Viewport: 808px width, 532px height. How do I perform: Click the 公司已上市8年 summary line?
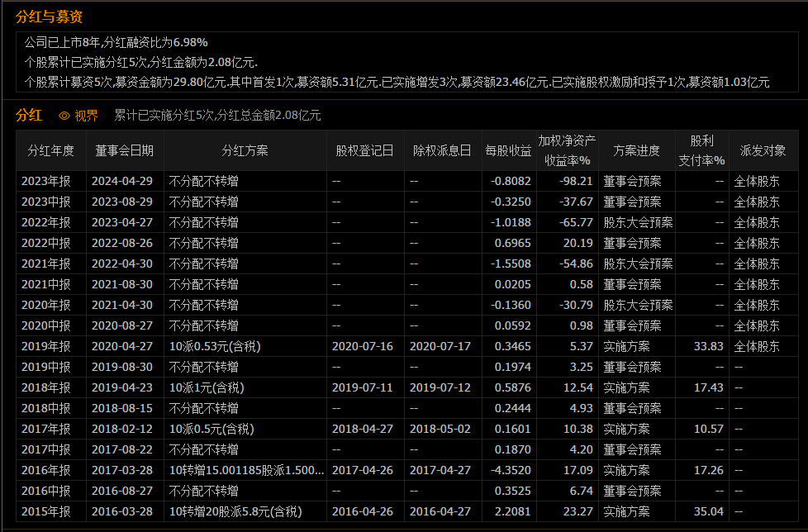(116, 42)
